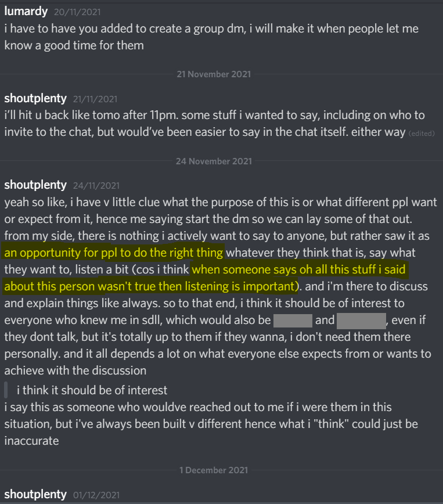Click lumardy's message about creating a group dm

pyautogui.click(x=211, y=37)
